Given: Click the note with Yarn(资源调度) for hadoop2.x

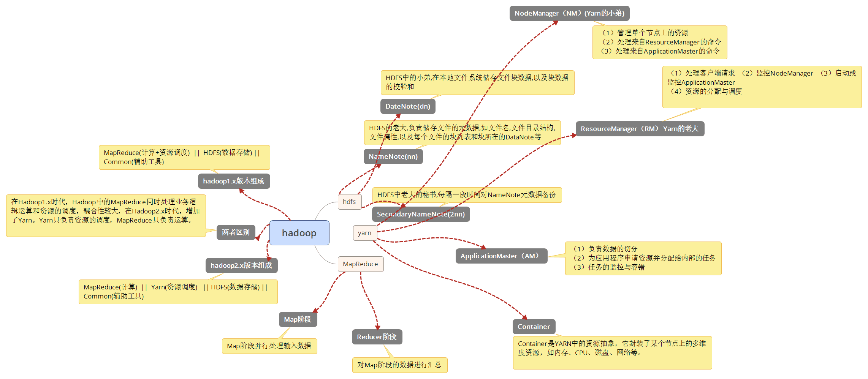Looking at the screenshot, I should click(x=178, y=292).
